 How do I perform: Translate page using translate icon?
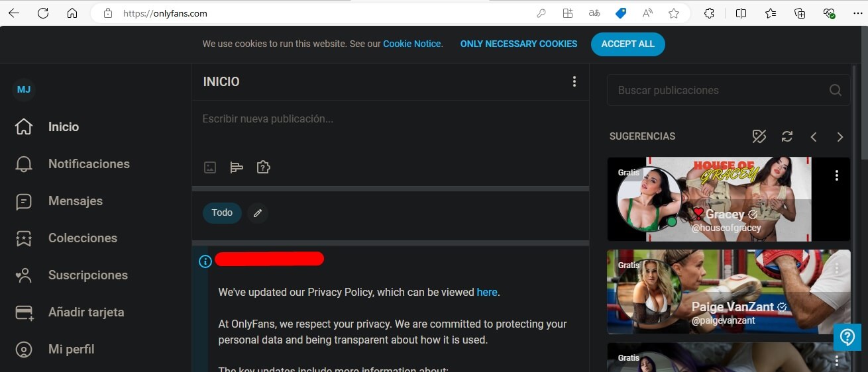[x=594, y=13]
